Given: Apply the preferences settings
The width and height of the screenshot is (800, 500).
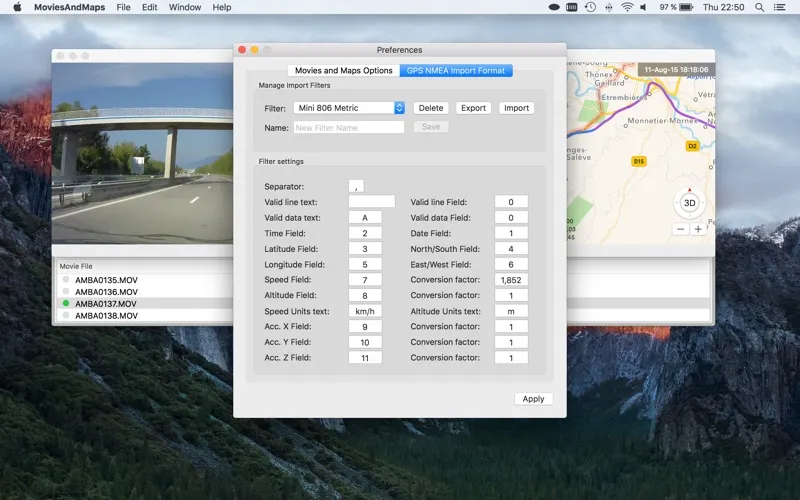Looking at the screenshot, I should [x=533, y=399].
